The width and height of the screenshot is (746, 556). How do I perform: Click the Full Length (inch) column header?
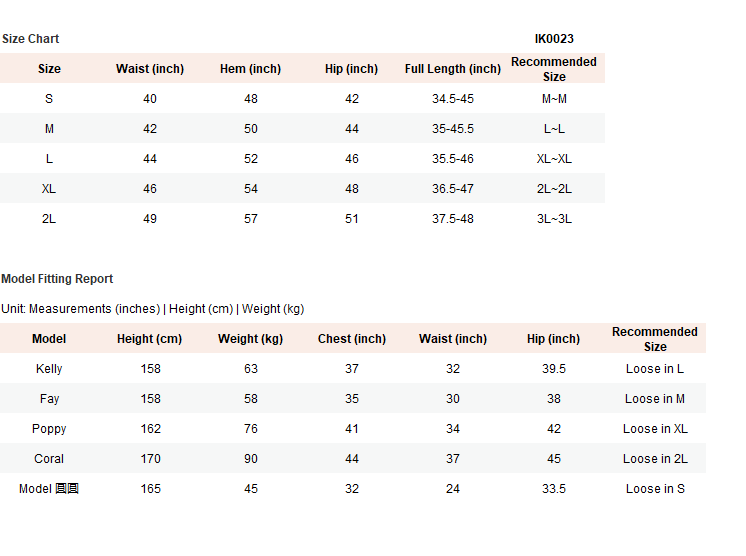pyautogui.click(x=452, y=69)
